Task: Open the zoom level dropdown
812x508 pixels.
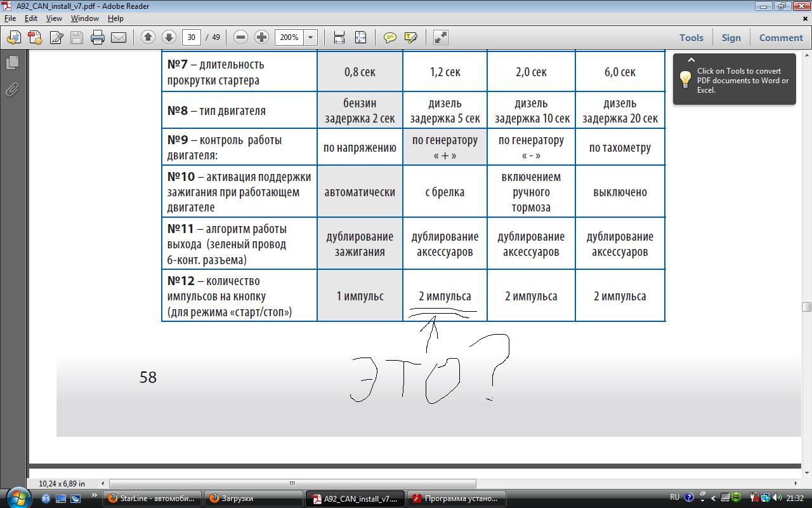Action: [310, 37]
